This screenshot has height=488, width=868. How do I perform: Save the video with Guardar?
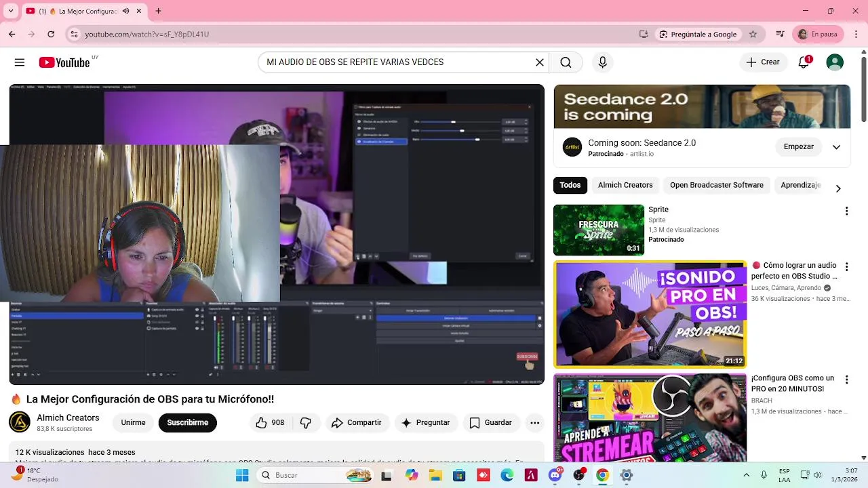pos(491,423)
